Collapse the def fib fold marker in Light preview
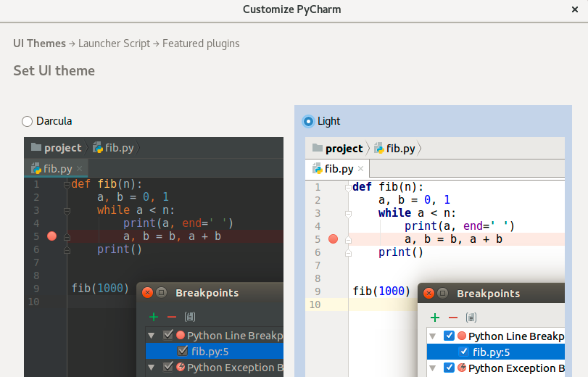Viewport: 588px width, 377px height. 348,187
